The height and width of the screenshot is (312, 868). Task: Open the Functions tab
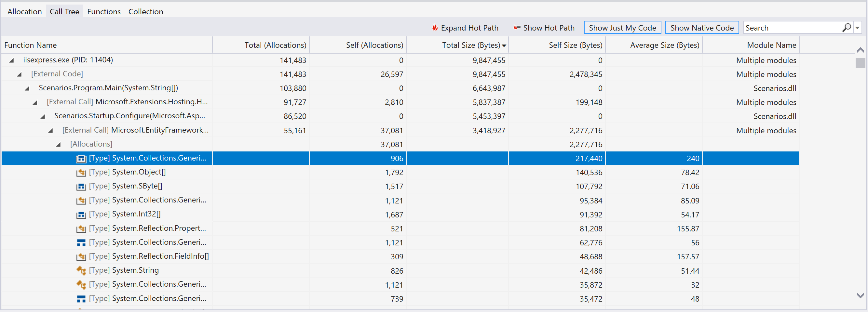pyautogui.click(x=104, y=12)
